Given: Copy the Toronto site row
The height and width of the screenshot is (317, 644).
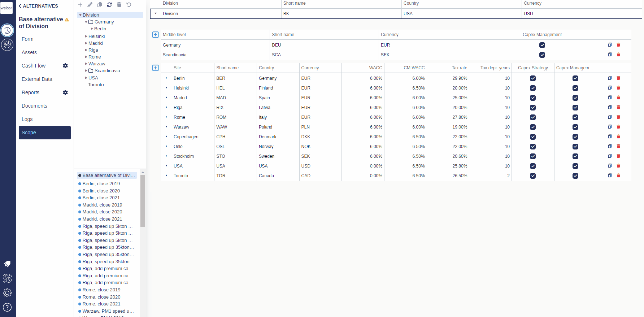Looking at the screenshot, I should point(610,175).
